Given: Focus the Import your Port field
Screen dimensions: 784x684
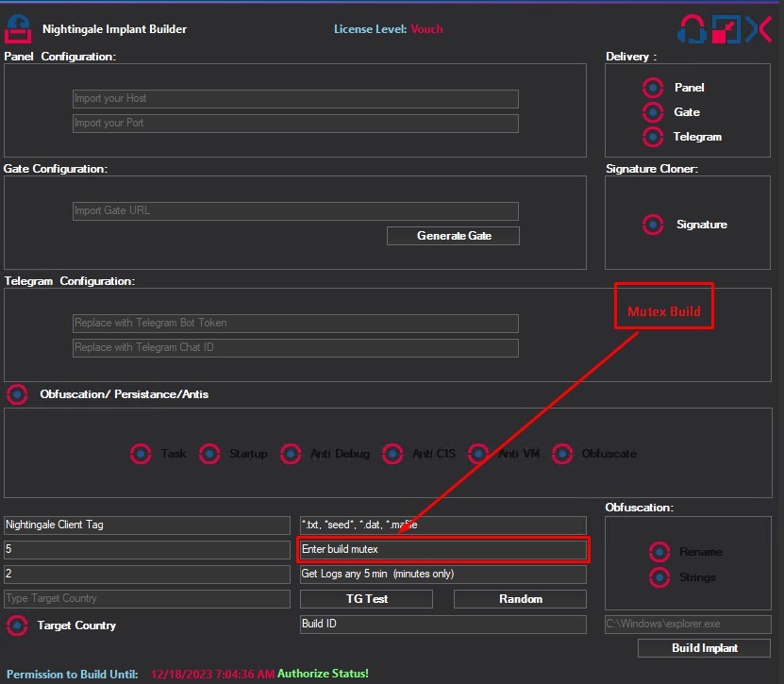Looking at the screenshot, I should pos(295,124).
